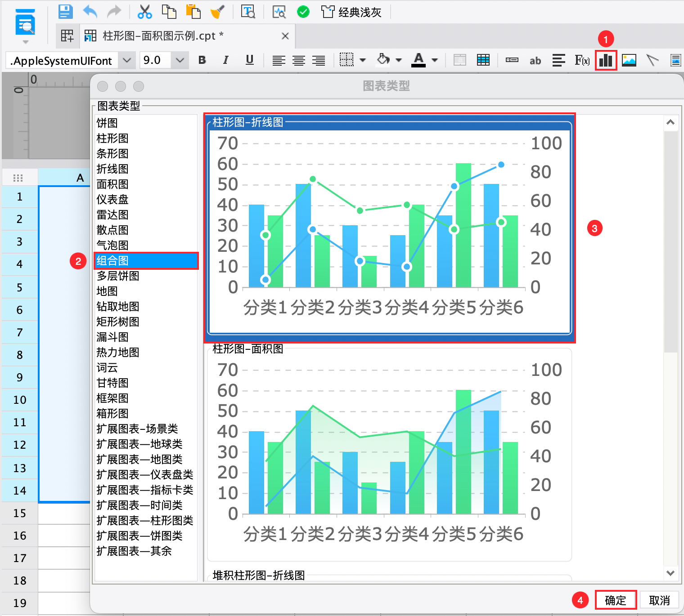Click the Save icon in the top toolbar

66,12
